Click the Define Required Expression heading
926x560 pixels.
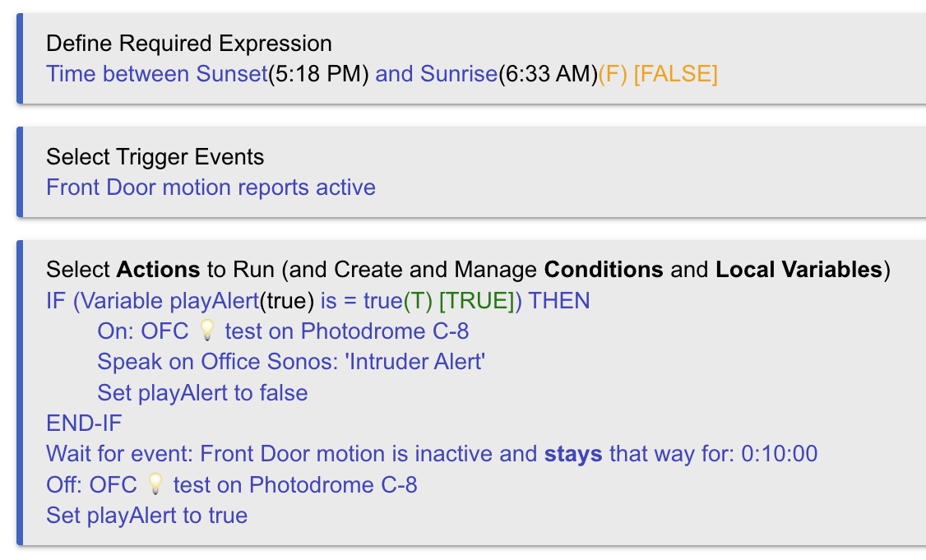pyautogui.click(x=189, y=44)
